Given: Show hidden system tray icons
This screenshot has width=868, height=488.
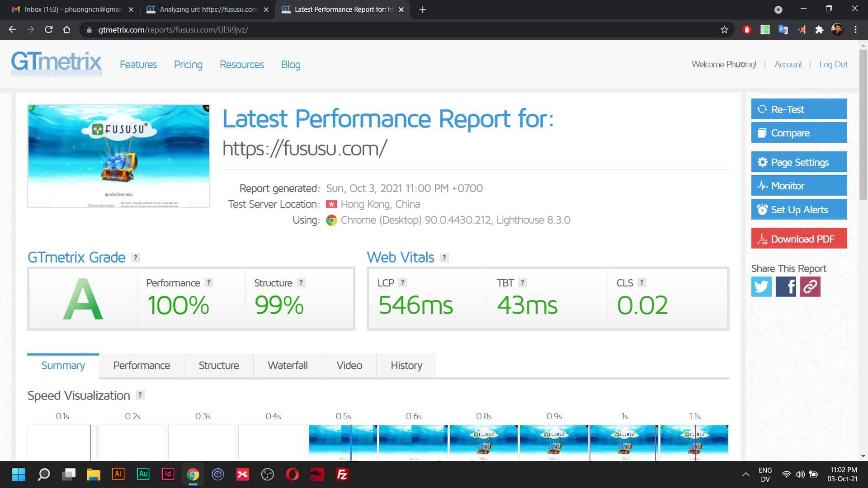Looking at the screenshot, I should coord(746,474).
